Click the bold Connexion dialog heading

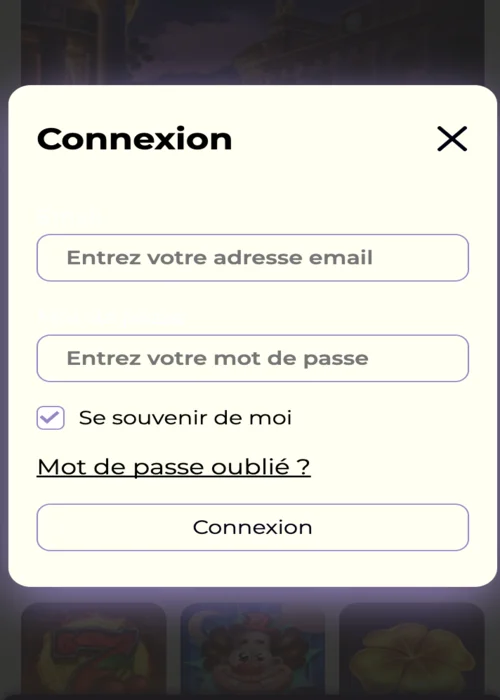(x=134, y=139)
